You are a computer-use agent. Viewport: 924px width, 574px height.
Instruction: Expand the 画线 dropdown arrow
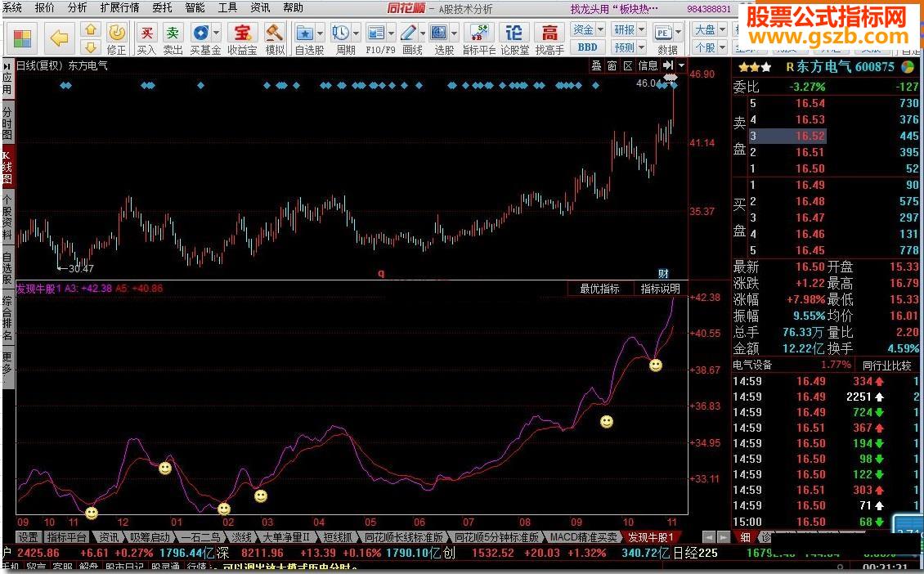coord(423,33)
